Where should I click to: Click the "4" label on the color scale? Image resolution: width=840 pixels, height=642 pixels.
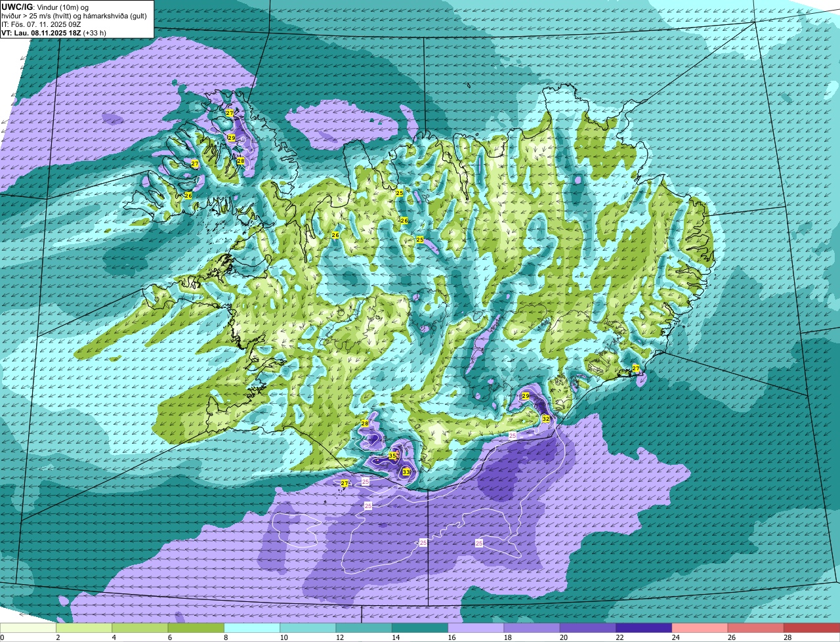tap(114, 637)
